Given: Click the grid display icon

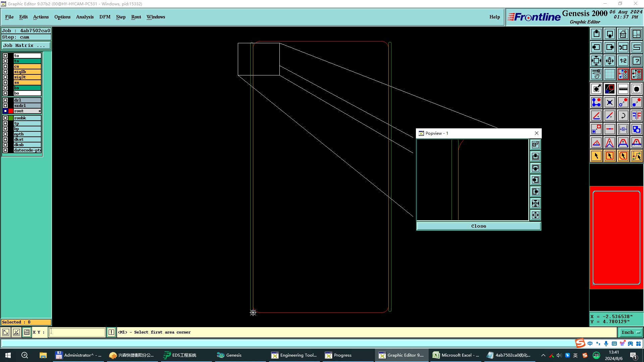Looking at the screenshot, I should click(609, 74).
